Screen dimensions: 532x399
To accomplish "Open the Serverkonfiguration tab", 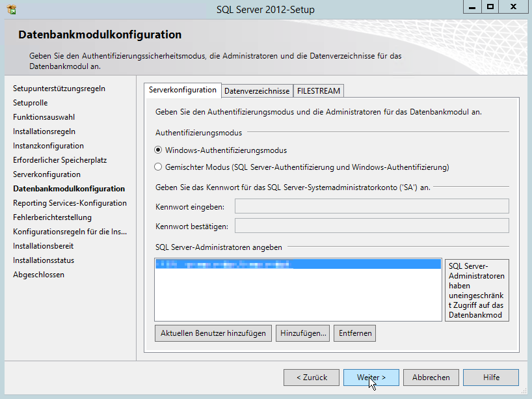I will coord(183,90).
